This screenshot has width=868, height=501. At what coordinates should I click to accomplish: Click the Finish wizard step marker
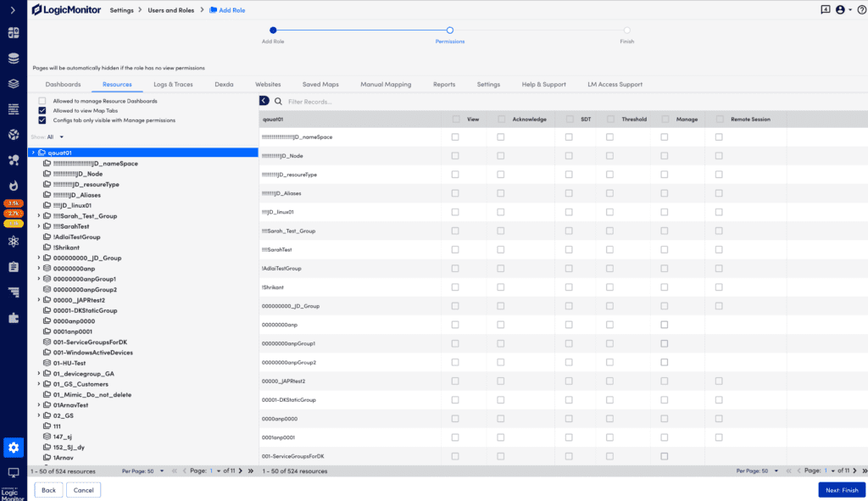[x=626, y=31]
